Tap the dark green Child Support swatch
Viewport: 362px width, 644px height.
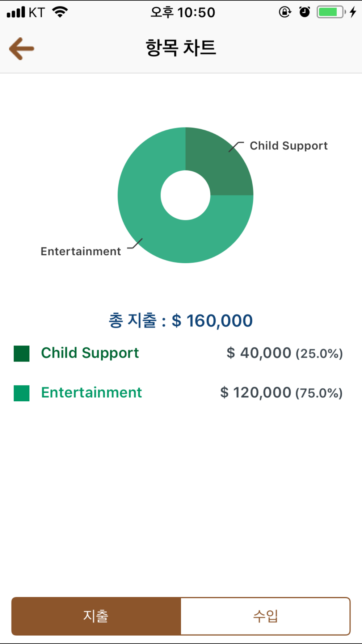pos(22,354)
